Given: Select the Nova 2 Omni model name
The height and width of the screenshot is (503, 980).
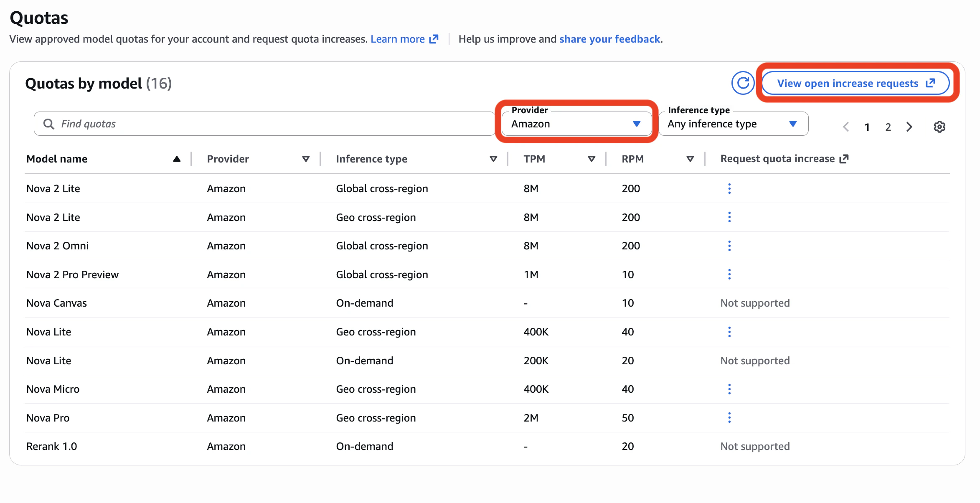Looking at the screenshot, I should 57,246.
